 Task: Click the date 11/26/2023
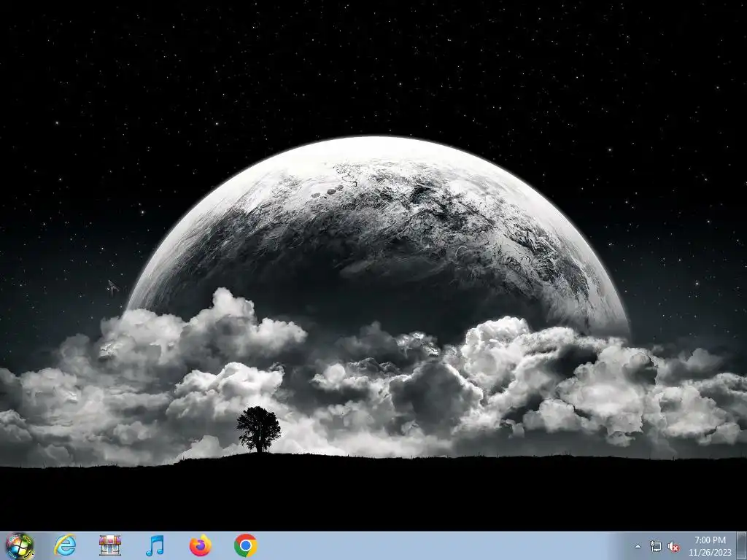[x=710, y=553]
